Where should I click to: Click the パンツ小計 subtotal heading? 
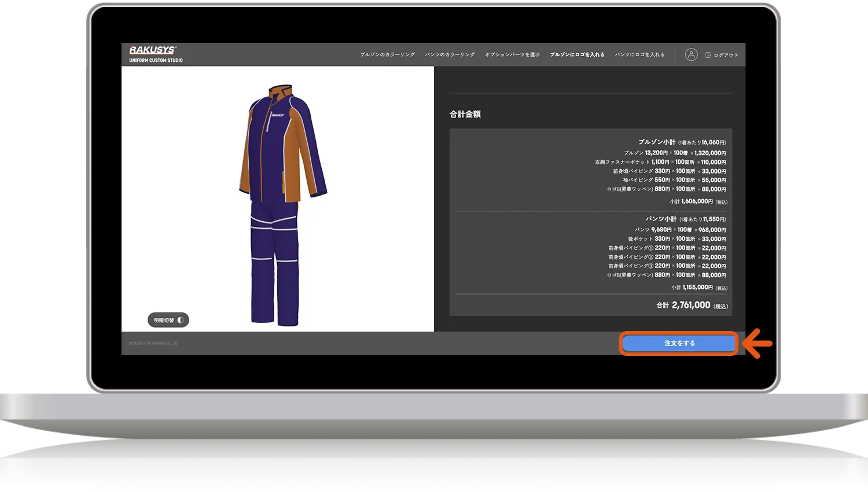661,219
